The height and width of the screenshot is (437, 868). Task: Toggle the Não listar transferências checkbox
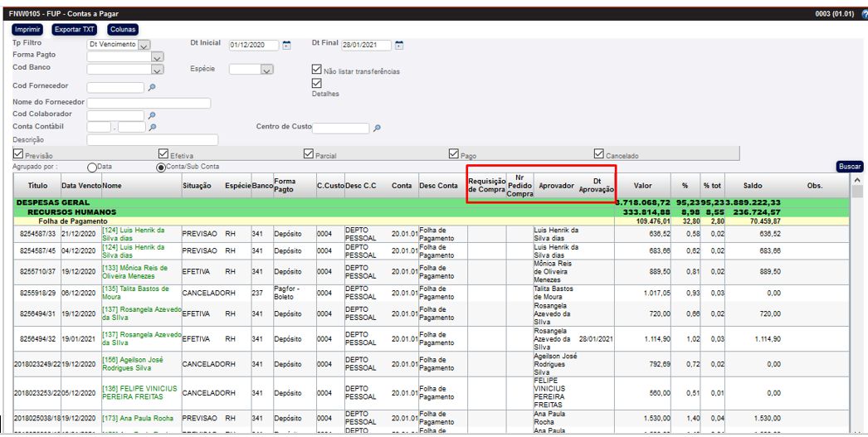click(x=316, y=70)
